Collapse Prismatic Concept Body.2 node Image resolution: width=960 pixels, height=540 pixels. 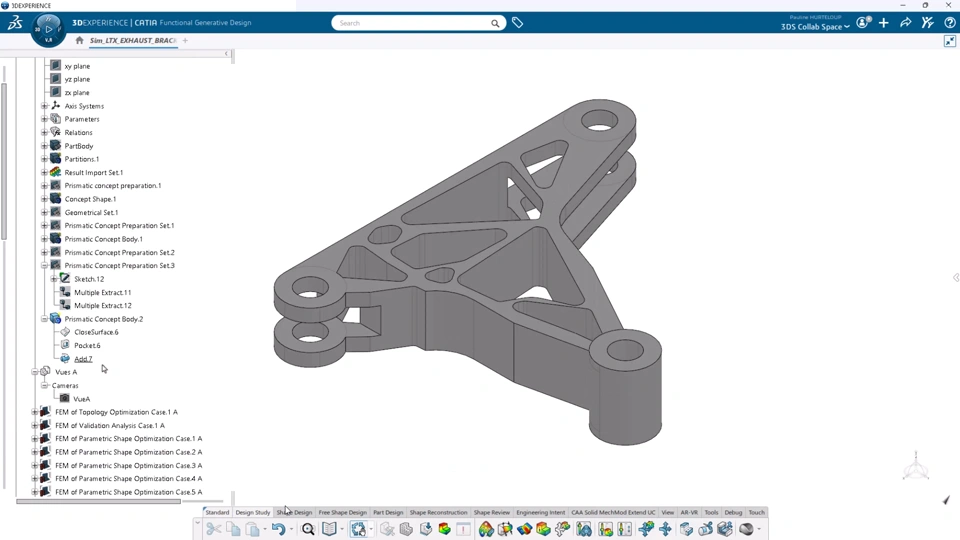(44, 319)
